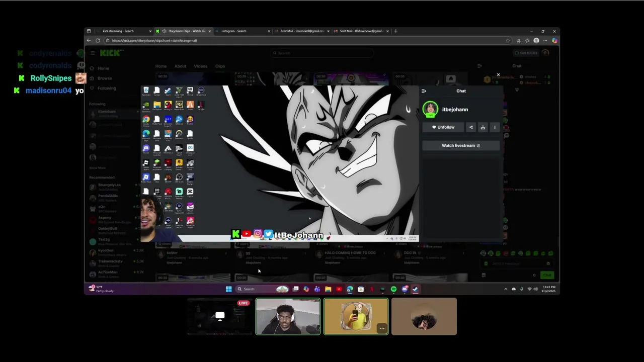Close the clip popup with the X
644x362 pixels.
pyautogui.click(x=498, y=75)
